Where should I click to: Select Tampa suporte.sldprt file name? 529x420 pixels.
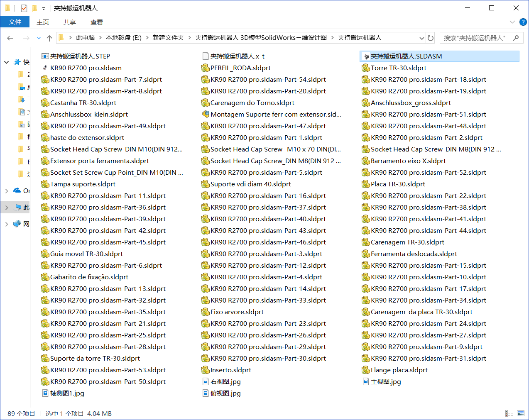[83, 184]
